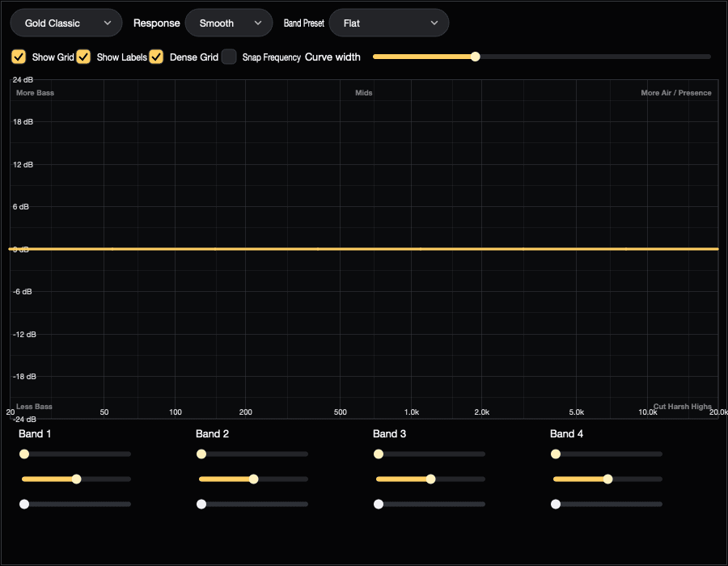This screenshot has width=728, height=566.
Task: Click the 'Band 2' heading
Action: point(212,433)
